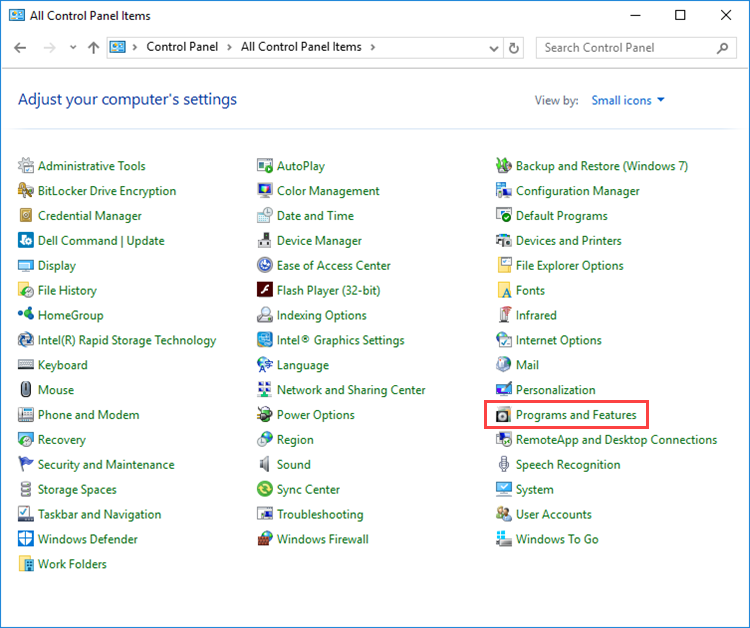The width and height of the screenshot is (750, 628).
Task: Click the Mouse icon
Action: click(x=25, y=389)
